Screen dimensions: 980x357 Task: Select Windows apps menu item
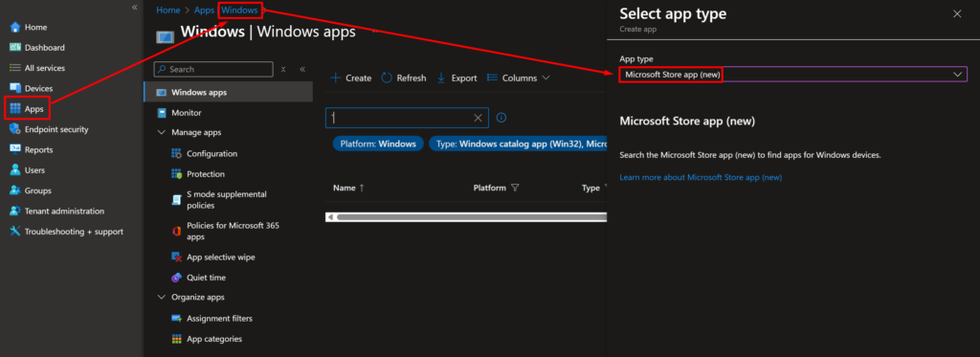coord(228,93)
